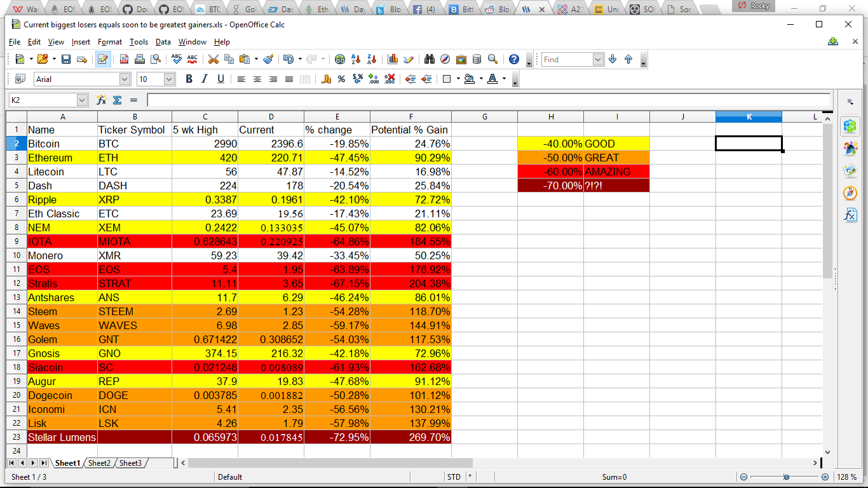Click the zoom out minus button
The width and height of the screenshot is (868, 488).
[x=743, y=477]
